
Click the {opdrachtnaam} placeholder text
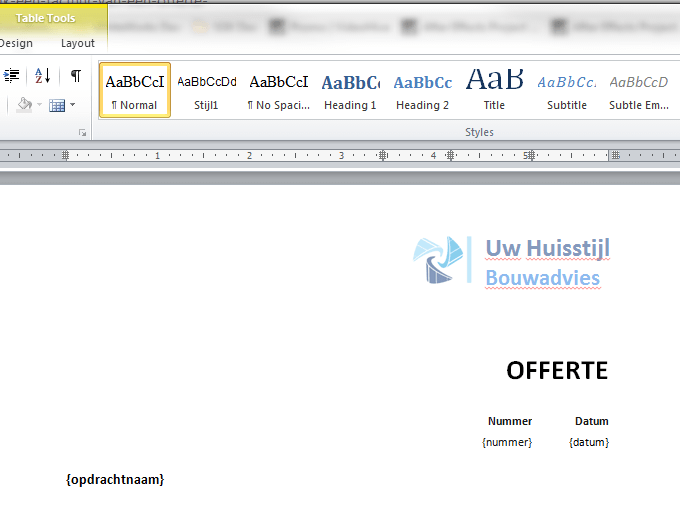[115, 480]
